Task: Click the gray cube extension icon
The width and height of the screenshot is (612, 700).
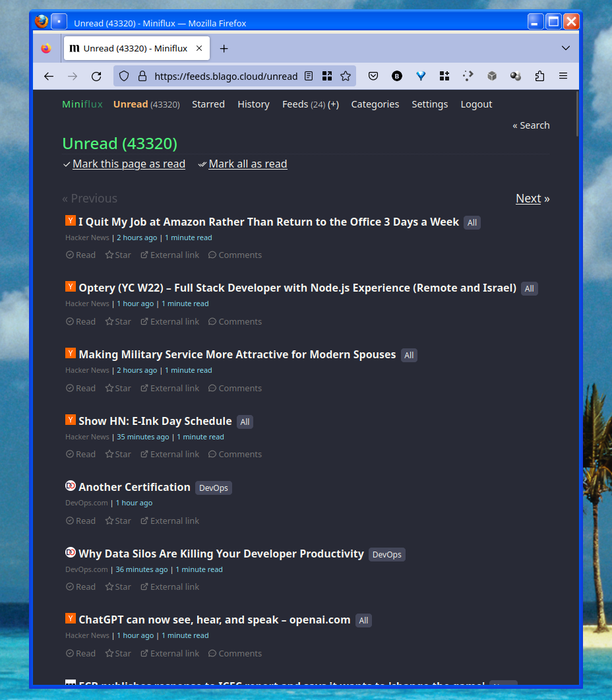Action: 492,77
